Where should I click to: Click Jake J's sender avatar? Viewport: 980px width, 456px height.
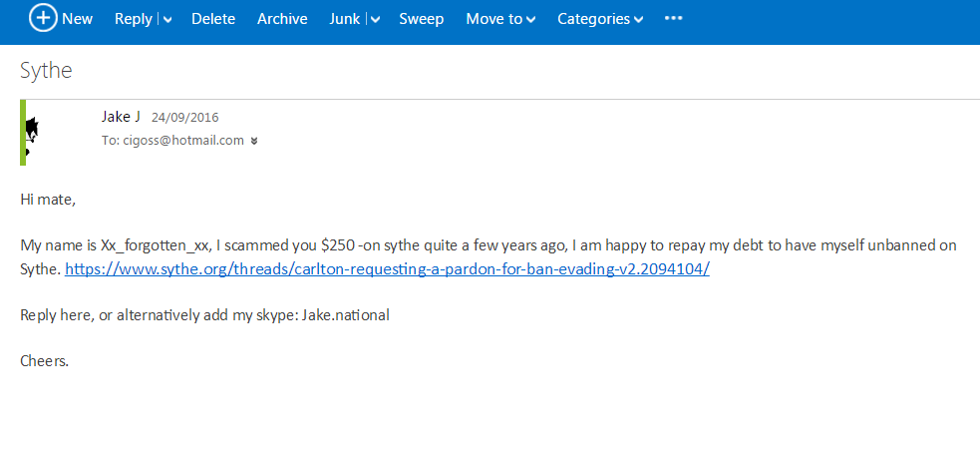pos(32,131)
